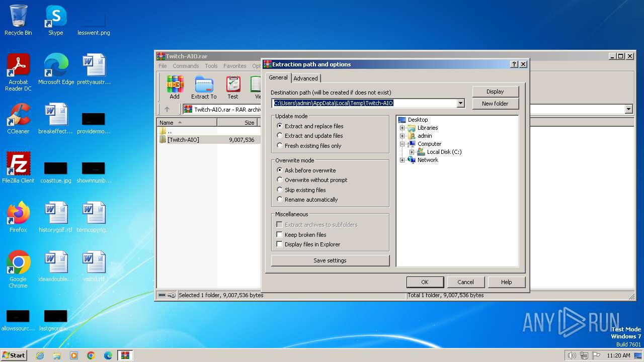Select Ask before overwrite option

click(x=280, y=170)
